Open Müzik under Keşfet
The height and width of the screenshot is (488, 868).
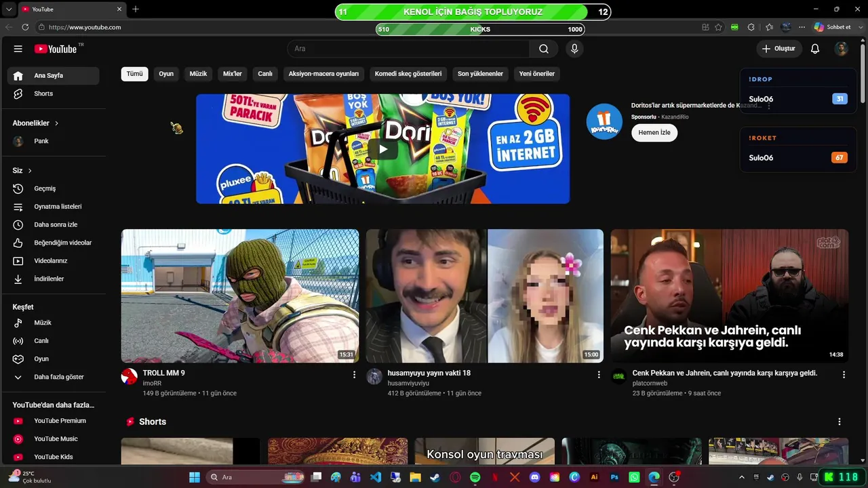pos(54,323)
